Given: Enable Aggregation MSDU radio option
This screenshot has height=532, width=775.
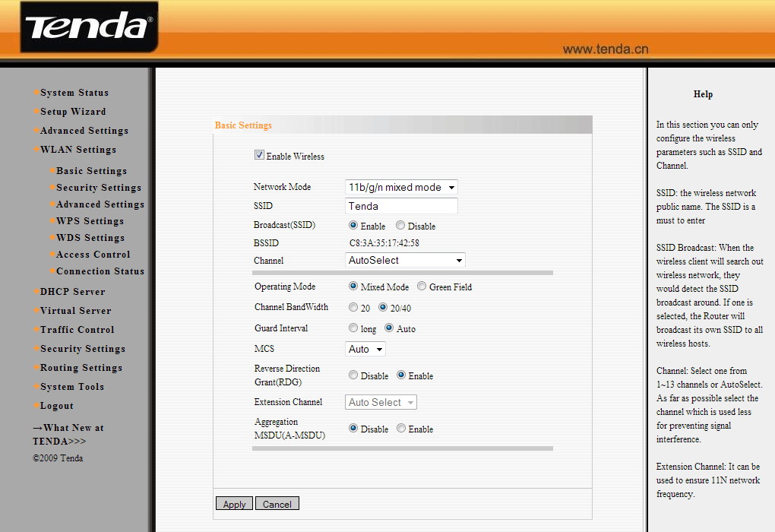Looking at the screenshot, I should (x=401, y=429).
